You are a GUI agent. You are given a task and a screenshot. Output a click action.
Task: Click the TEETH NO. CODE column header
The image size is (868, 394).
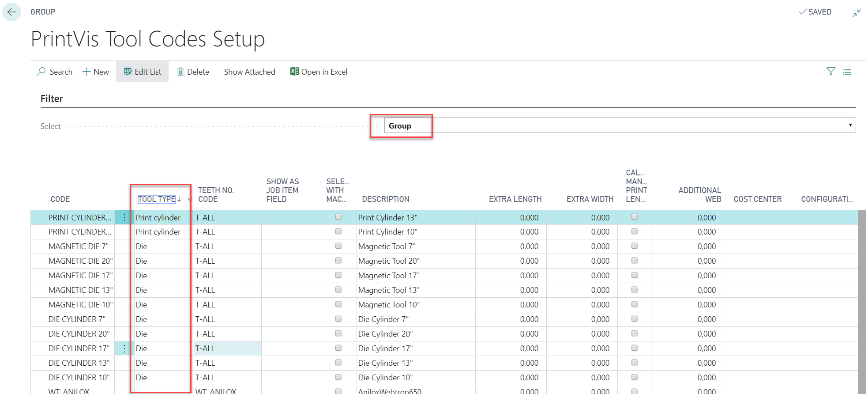tap(216, 195)
